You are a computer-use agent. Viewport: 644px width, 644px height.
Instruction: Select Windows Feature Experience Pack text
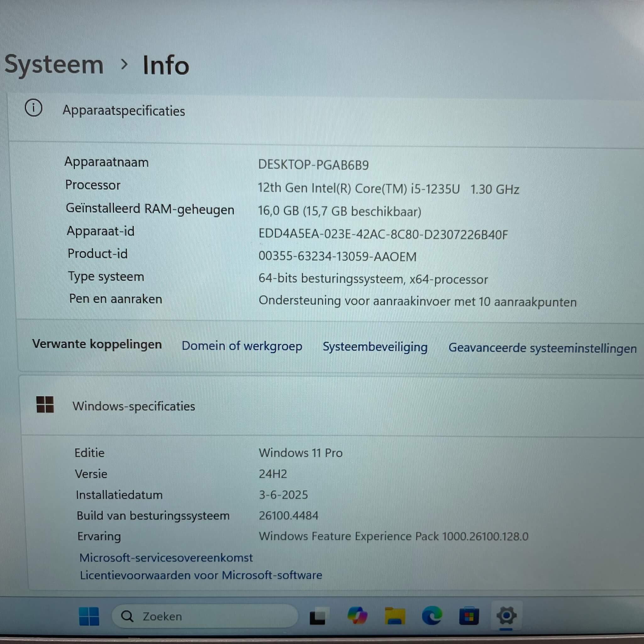point(393,536)
